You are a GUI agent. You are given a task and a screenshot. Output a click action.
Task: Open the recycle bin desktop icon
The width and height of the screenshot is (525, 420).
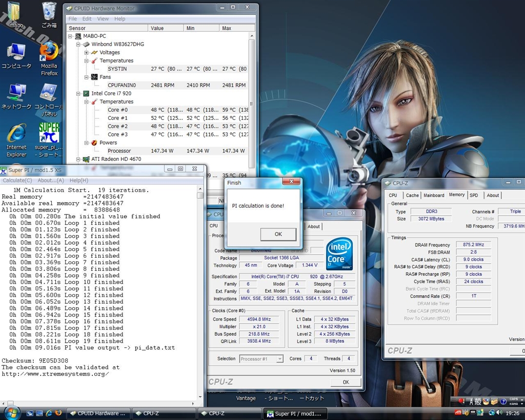(49, 11)
